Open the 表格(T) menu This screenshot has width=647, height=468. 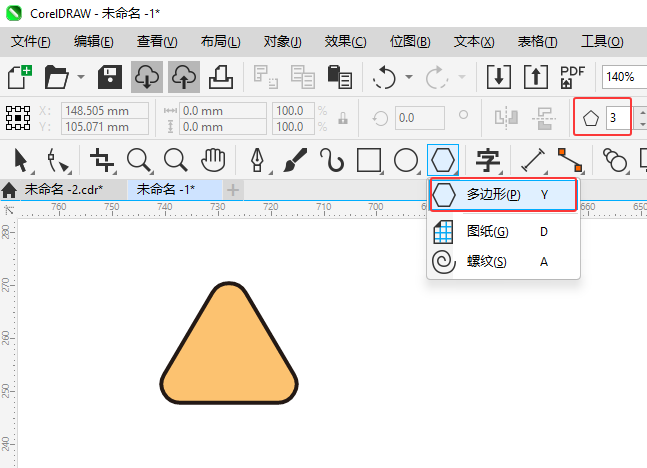tap(538, 42)
